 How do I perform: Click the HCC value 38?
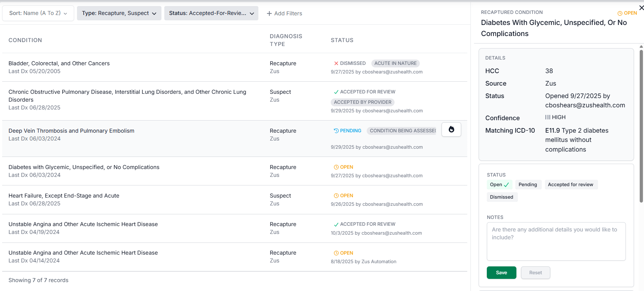pos(549,71)
